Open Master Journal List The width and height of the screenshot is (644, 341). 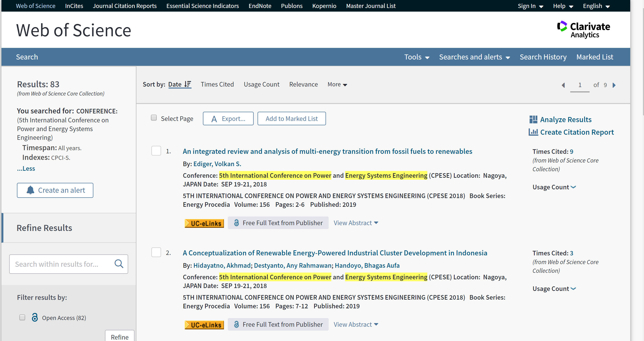(371, 6)
